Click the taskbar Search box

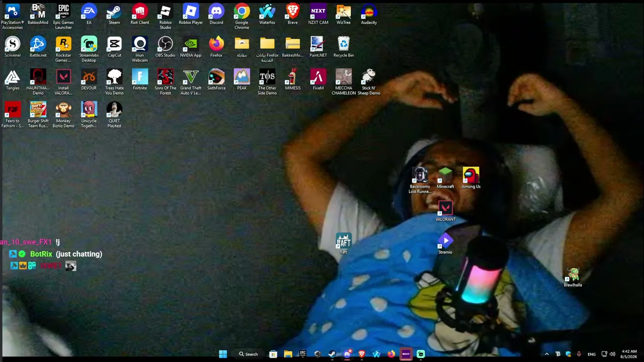pos(249,354)
